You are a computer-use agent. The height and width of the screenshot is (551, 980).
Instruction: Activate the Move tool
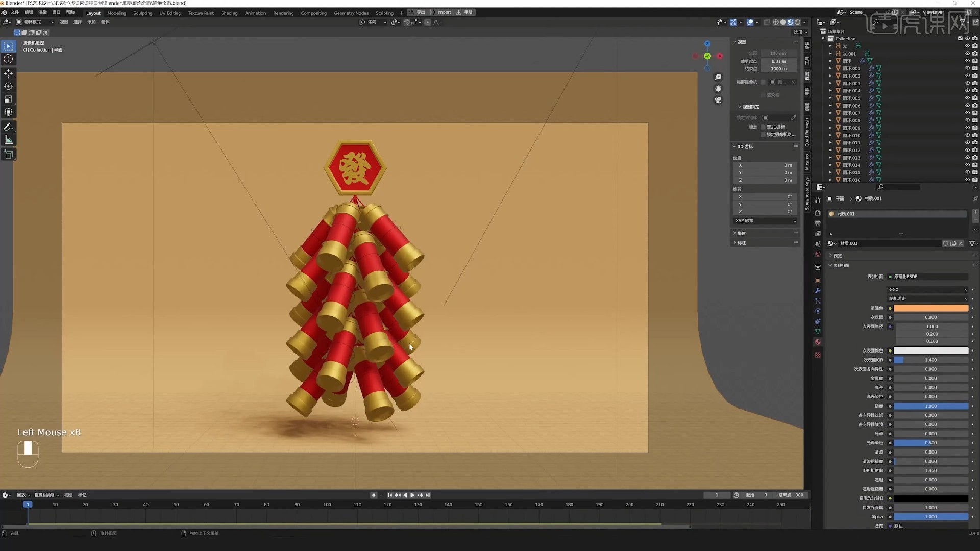pyautogui.click(x=9, y=74)
